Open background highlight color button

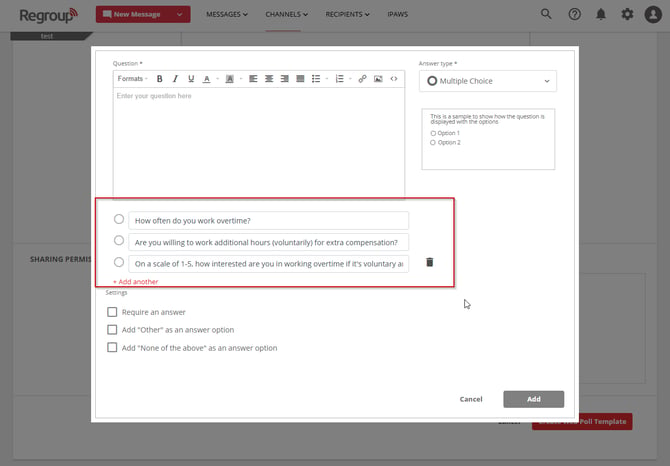coord(229,79)
